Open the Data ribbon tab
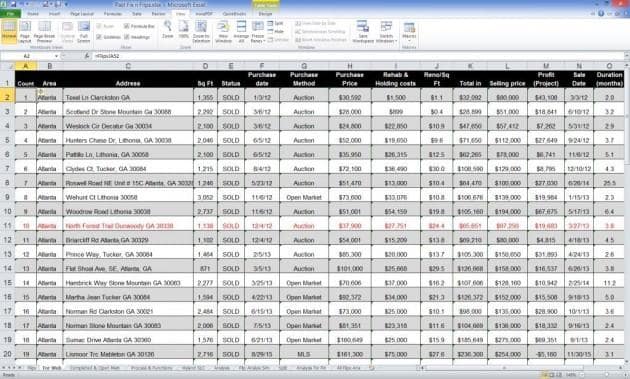The height and width of the screenshot is (379, 630). pyautogui.click(x=137, y=14)
